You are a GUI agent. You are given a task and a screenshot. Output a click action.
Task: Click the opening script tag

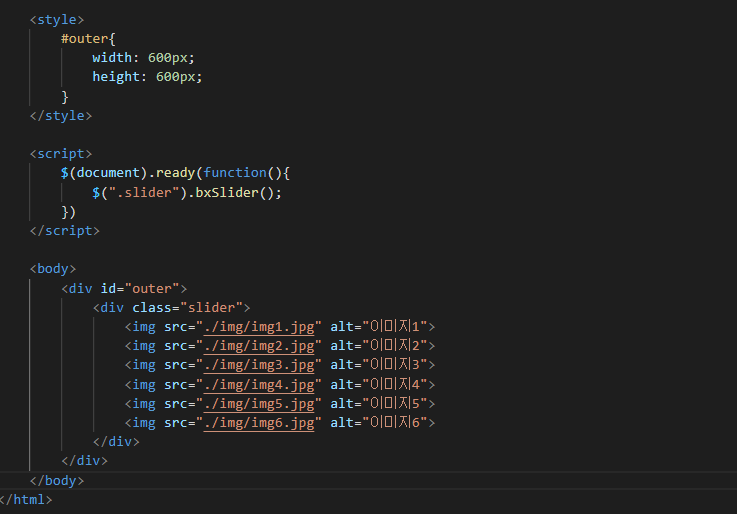pyautogui.click(x=61, y=154)
